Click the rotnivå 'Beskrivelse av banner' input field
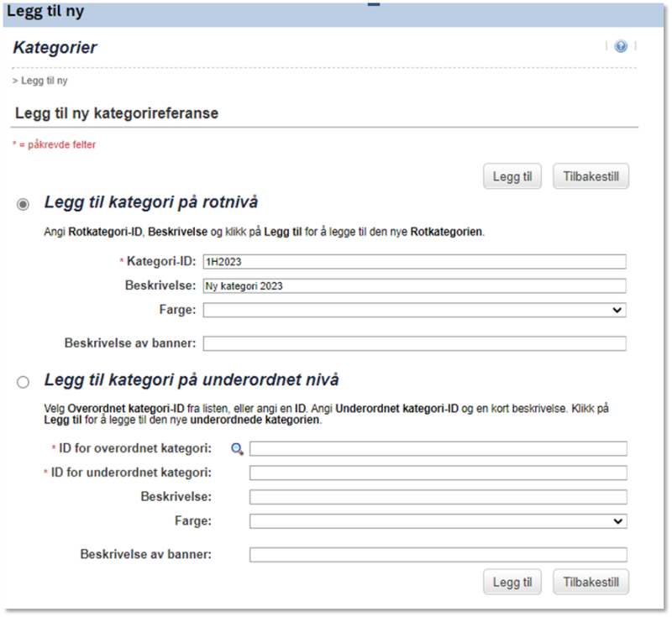 point(414,343)
